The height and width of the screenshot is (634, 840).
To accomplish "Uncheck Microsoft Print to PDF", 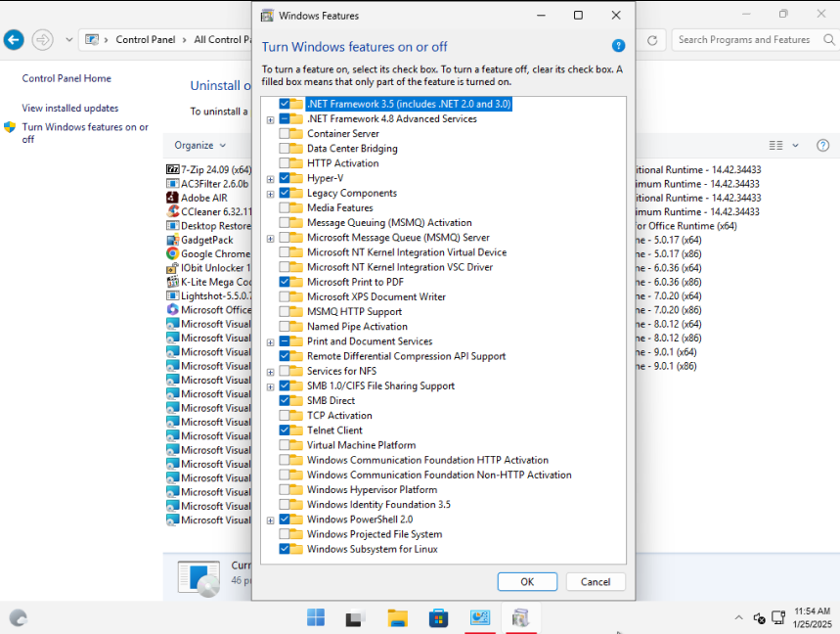I will (285, 282).
